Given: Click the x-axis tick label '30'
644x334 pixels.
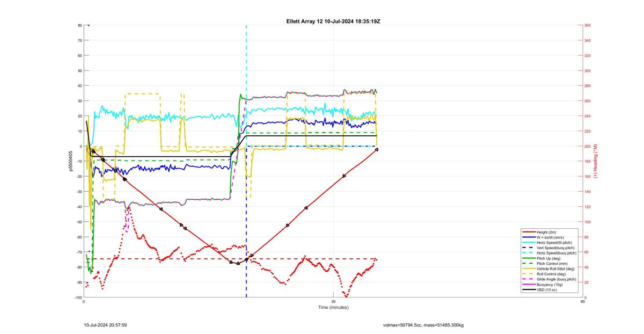Looking at the screenshot, I should pyautogui.click(x=333, y=302).
